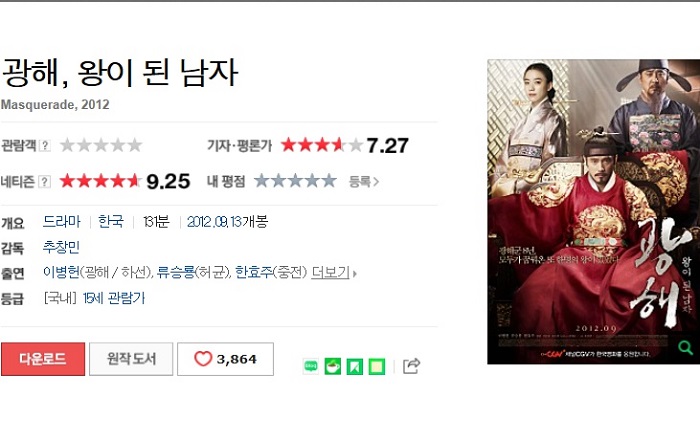Set my rating on the 내 평점 stars

coord(295,181)
